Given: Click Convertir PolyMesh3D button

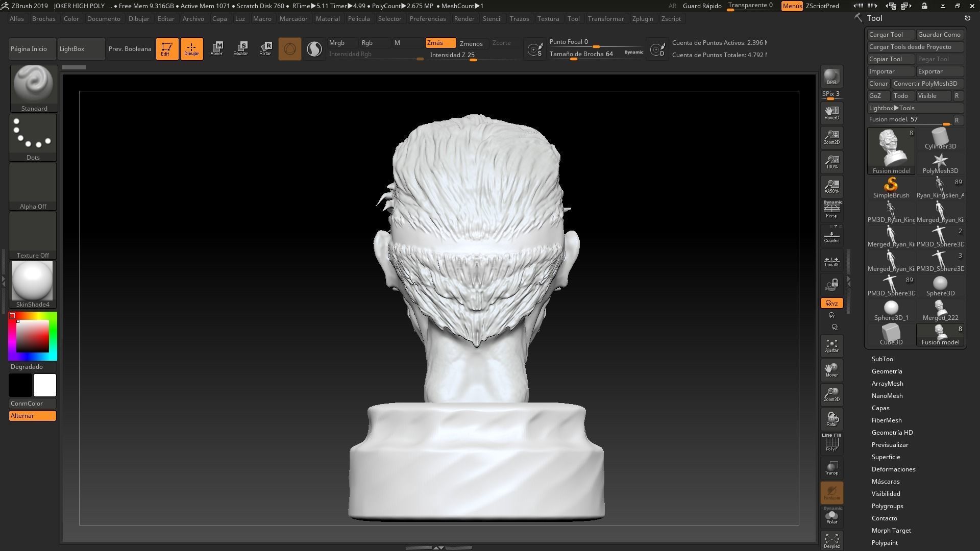Looking at the screenshot, I should [927, 84].
